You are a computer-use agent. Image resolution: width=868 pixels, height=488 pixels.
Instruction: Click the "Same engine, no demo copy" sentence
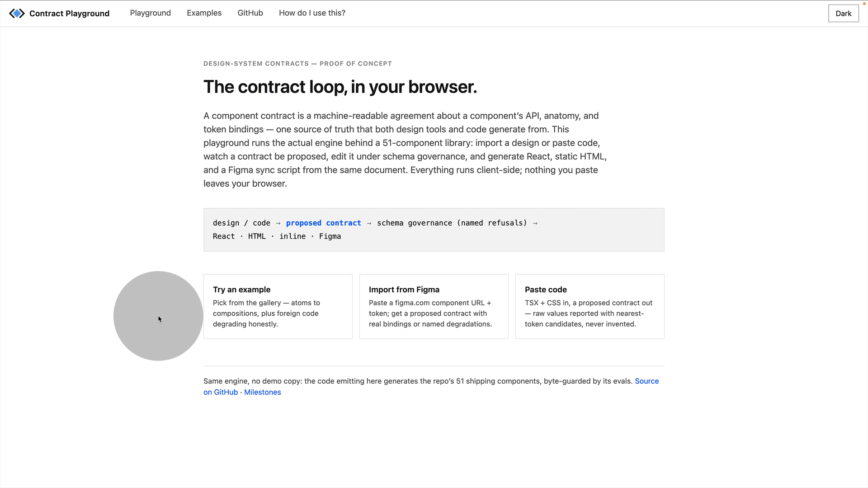(x=418, y=381)
